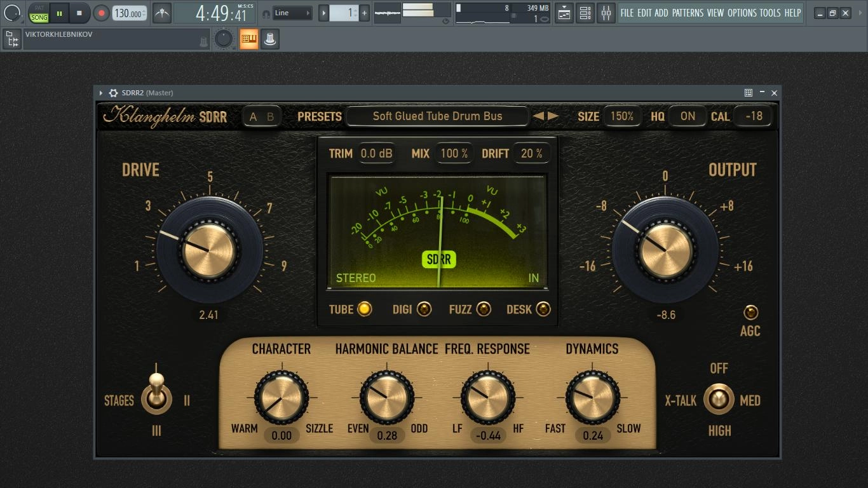Click the CPU and memory monitor panel
The width and height of the screenshot is (868, 488).
[x=502, y=13]
